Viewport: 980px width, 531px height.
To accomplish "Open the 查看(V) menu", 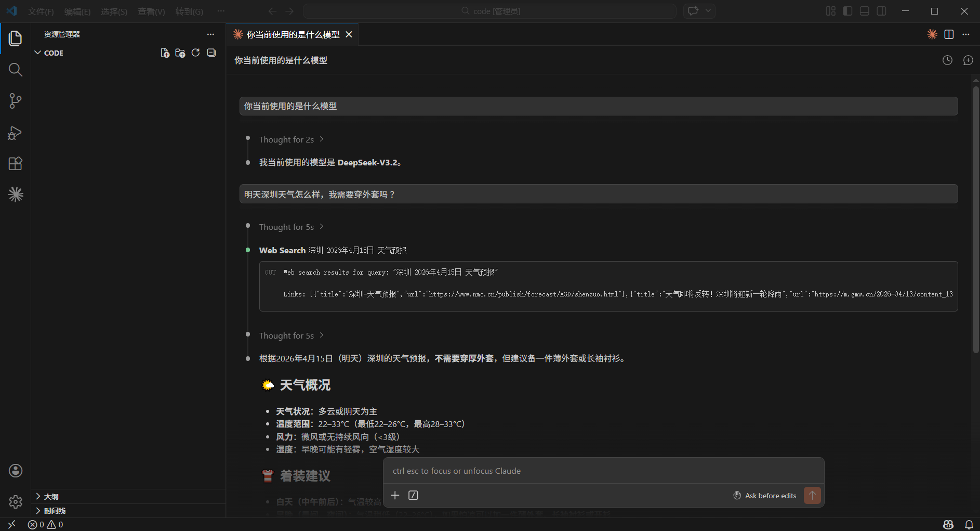I will click(151, 11).
